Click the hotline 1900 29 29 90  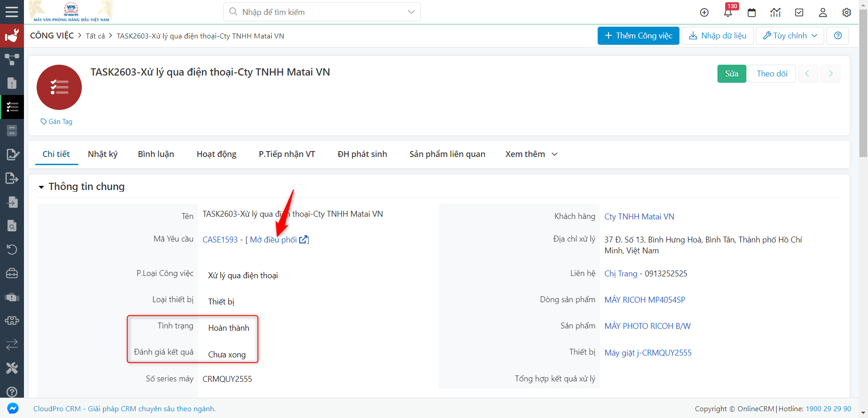pyautogui.click(x=828, y=408)
